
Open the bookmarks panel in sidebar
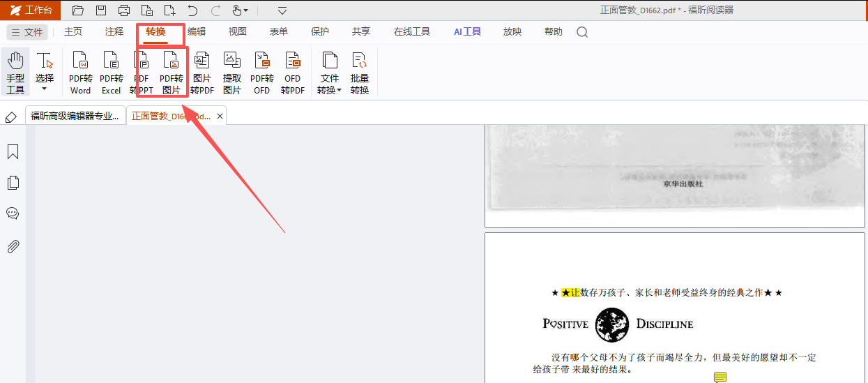(x=13, y=152)
